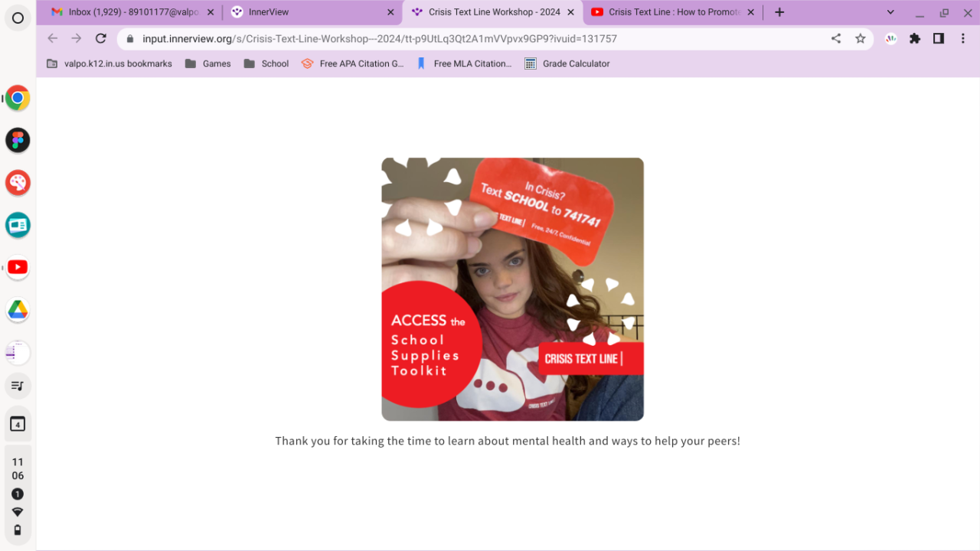Select the Crisis Text Line Workshop tab
Image resolution: width=980 pixels, height=551 pixels.
(x=492, y=12)
